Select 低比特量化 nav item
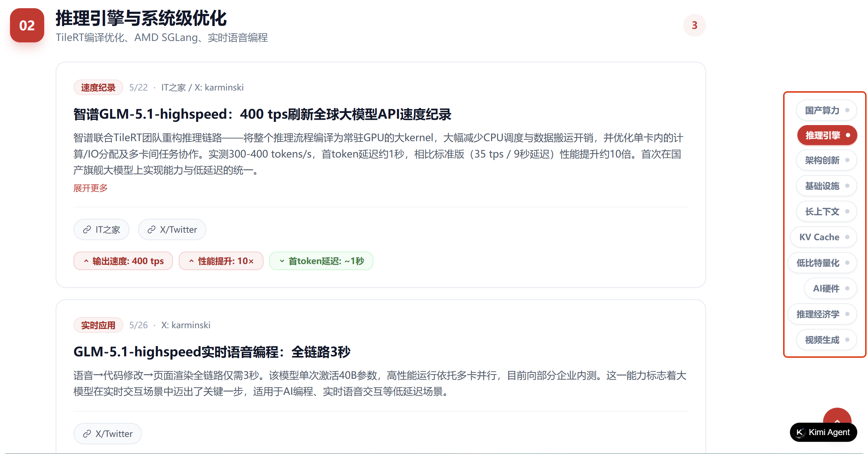Image resolution: width=868 pixels, height=454 pixels. coord(822,263)
